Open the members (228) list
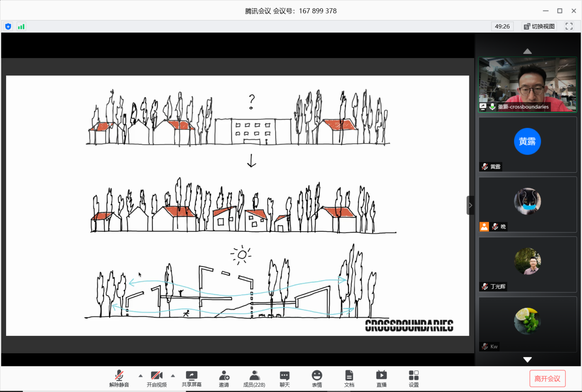The image size is (582, 392). (254, 379)
